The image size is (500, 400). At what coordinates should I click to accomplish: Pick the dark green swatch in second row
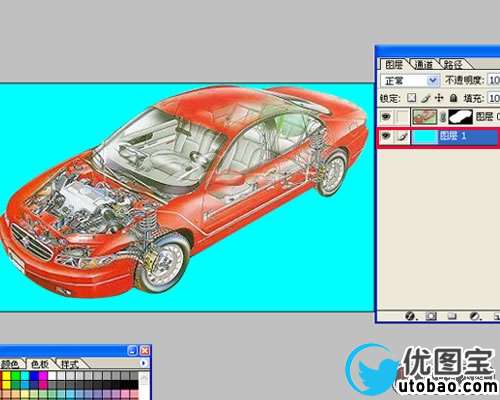click(x=16, y=385)
